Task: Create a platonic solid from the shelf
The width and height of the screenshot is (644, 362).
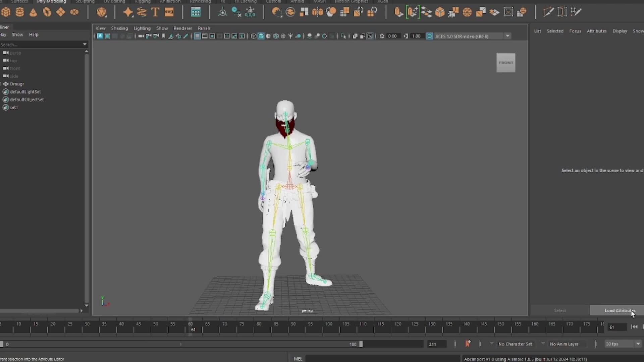Action: click(102, 12)
